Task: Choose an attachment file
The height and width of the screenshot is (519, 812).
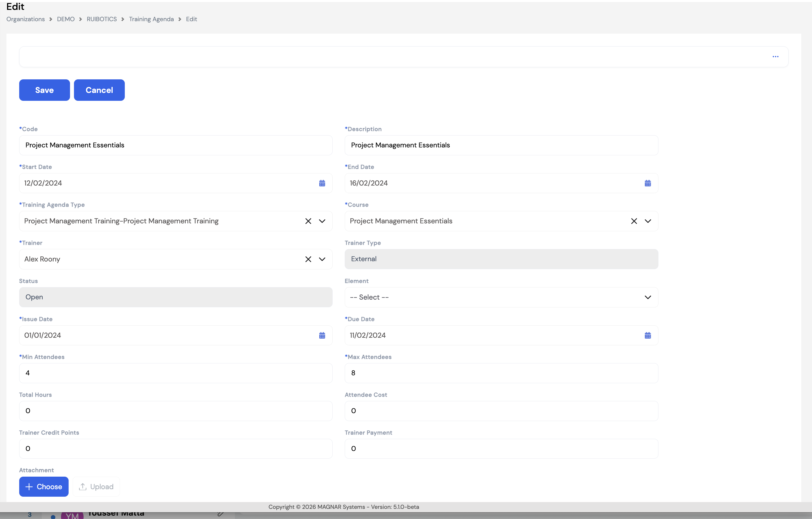Action: 44,487
